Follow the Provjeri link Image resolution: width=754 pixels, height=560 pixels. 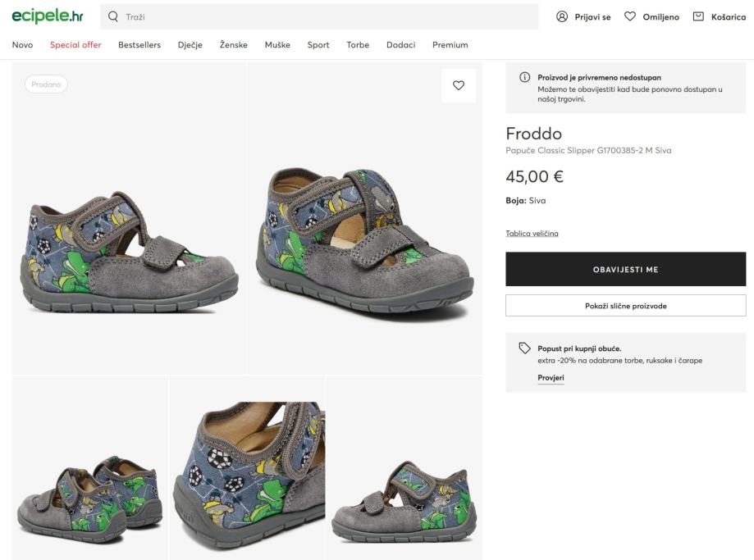(x=551, y=378)
